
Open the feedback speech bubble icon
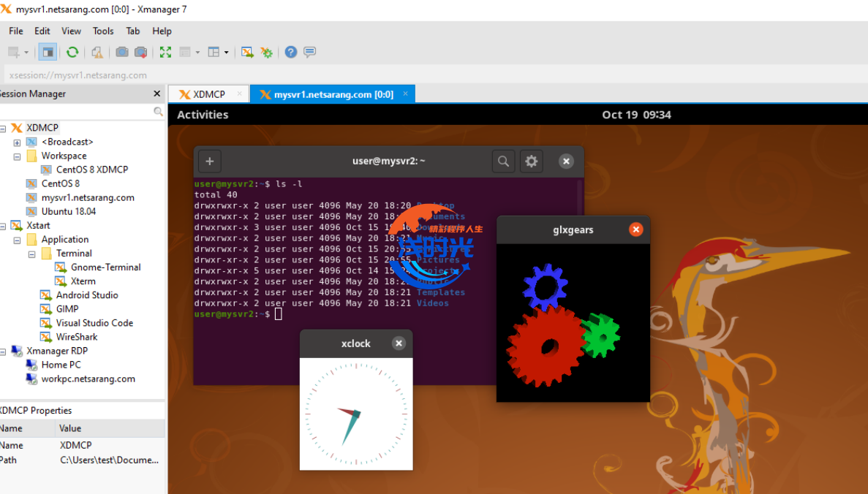point(309,52)
